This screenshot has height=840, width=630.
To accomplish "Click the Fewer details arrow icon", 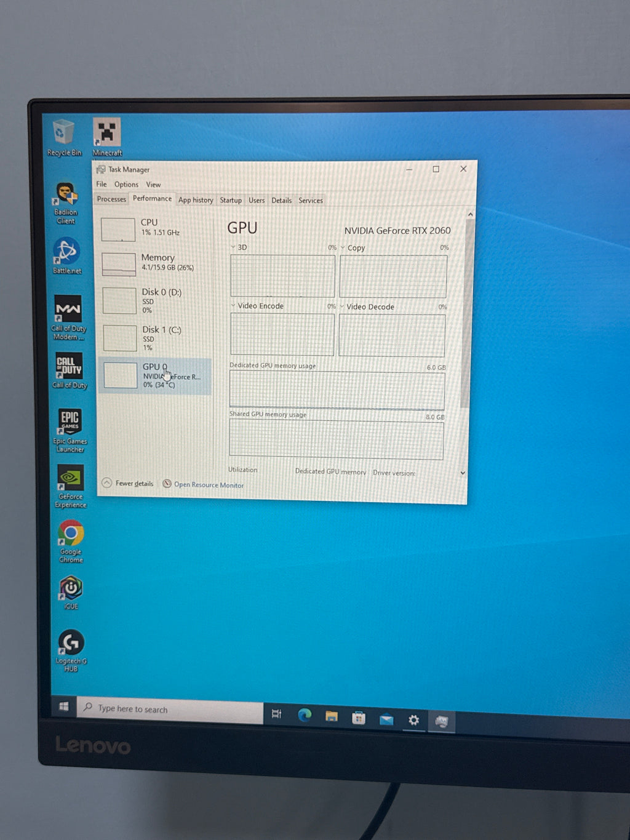I will [107, 482].
